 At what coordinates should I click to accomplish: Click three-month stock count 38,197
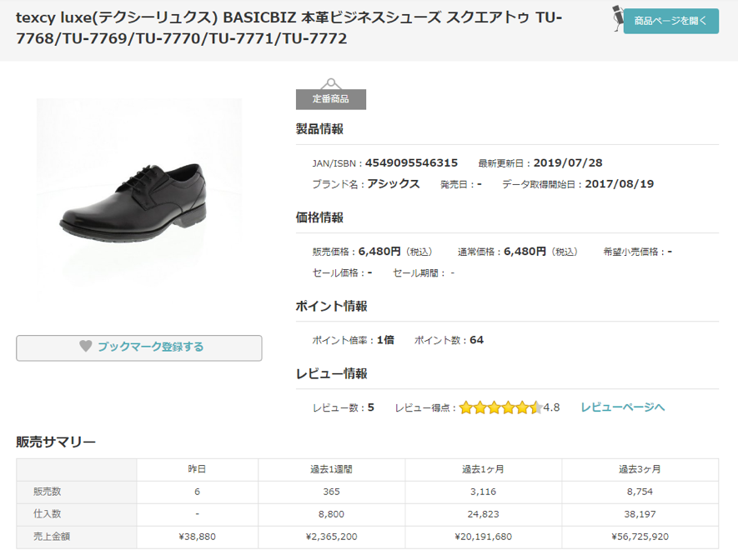click(x=640, y=514)
